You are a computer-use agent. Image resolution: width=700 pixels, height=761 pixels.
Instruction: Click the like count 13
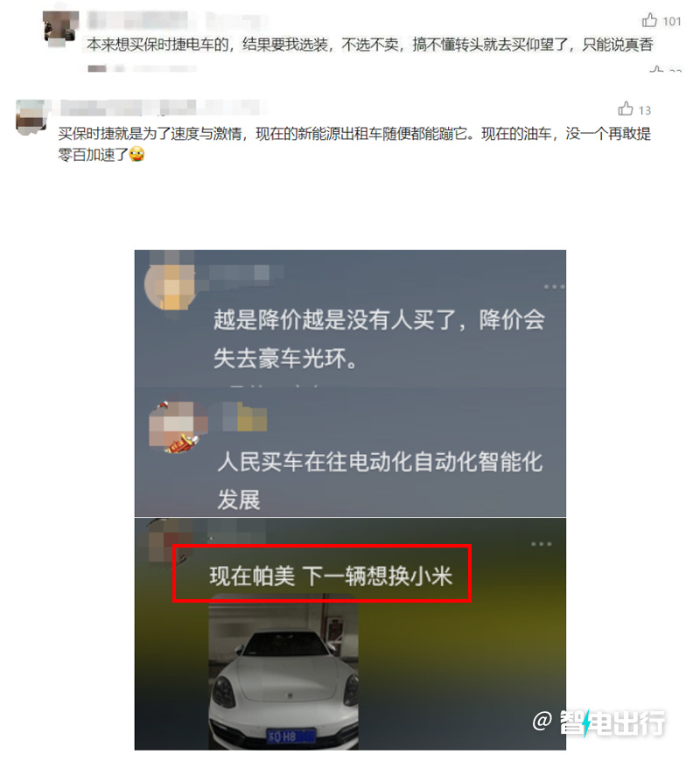pos(645,111)
